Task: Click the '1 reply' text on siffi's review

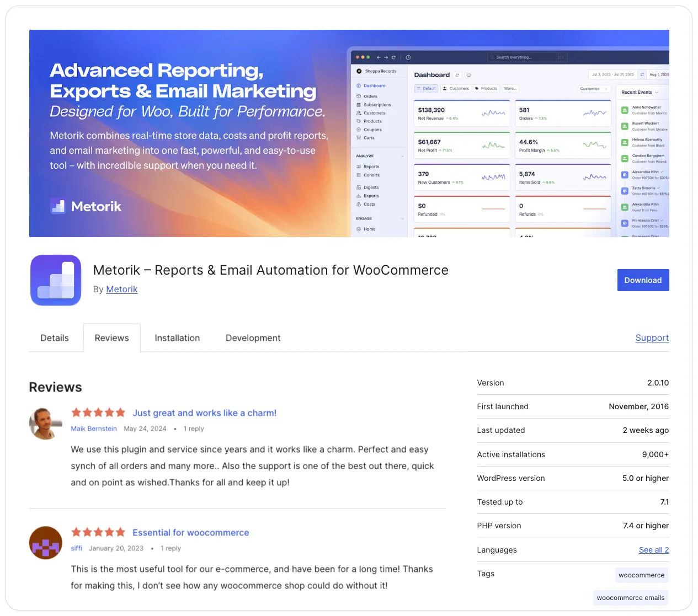Action: coord(170,548)
